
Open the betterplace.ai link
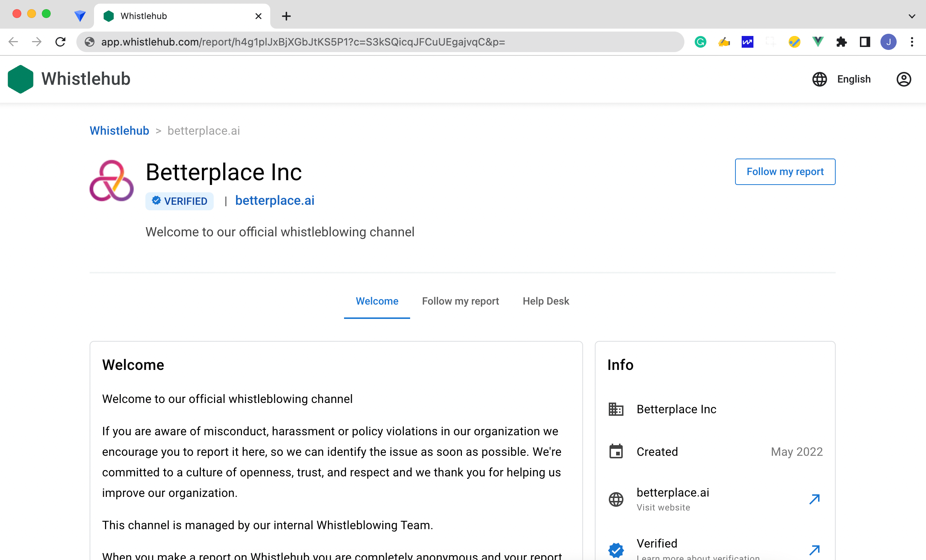[275, 200]
